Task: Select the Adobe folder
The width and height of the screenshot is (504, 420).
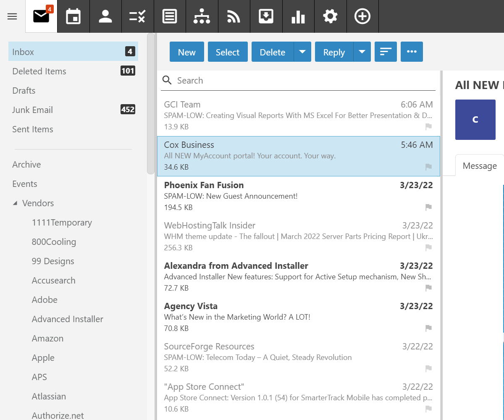Action: point(45,299)
